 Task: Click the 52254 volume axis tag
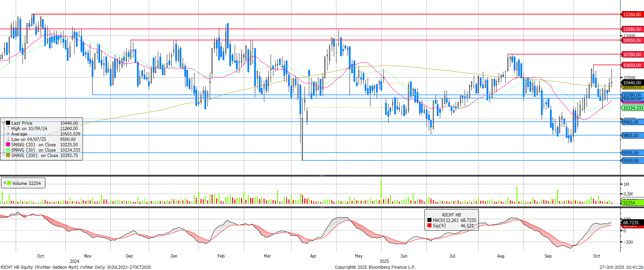(x=629, y=203)
